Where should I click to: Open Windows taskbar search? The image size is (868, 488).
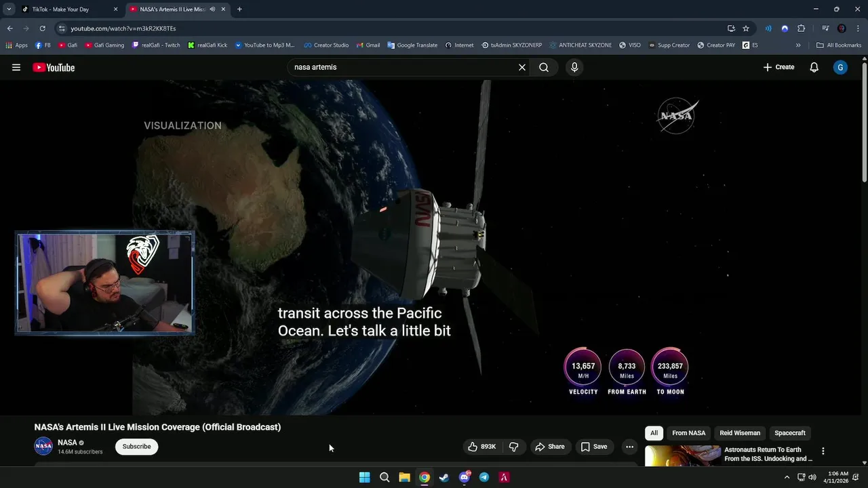click(x=384, y=477)
